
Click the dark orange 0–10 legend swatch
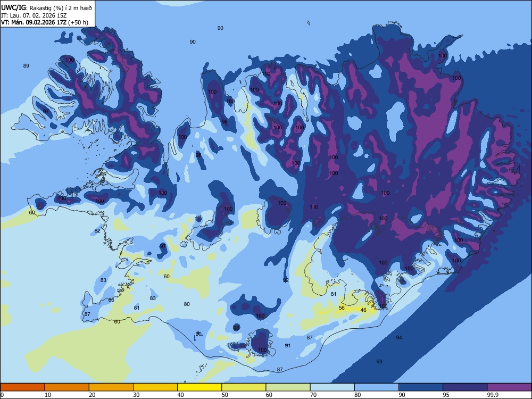click(x=22, y=387)
